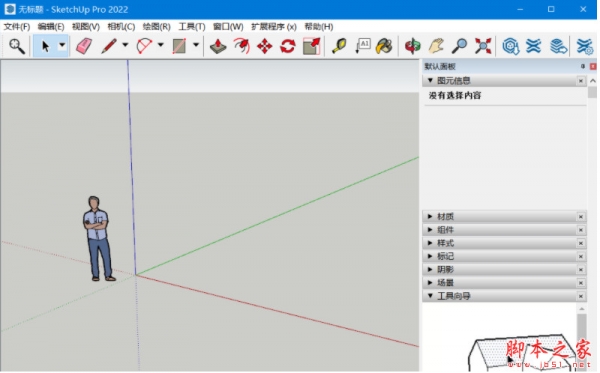
Task: Click the 工具向导 scrollbar up arrow
Action: (x=582, y=308)
